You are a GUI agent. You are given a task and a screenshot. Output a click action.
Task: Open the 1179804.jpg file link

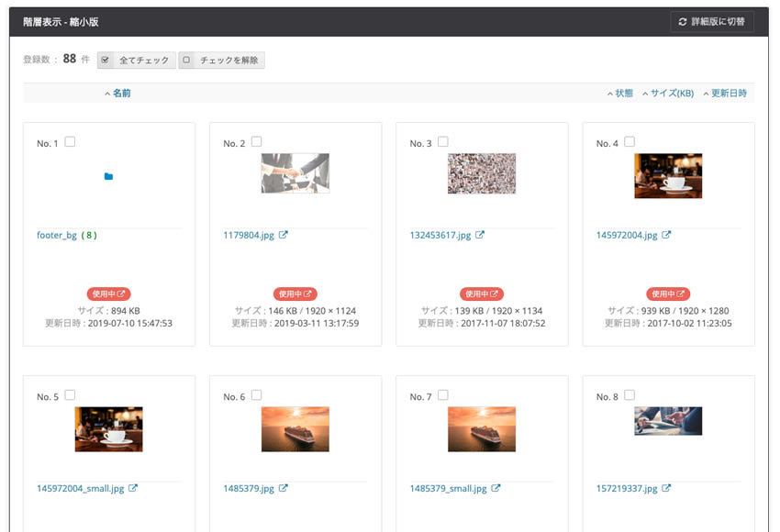pyautogui.click(x=249, y=235)
